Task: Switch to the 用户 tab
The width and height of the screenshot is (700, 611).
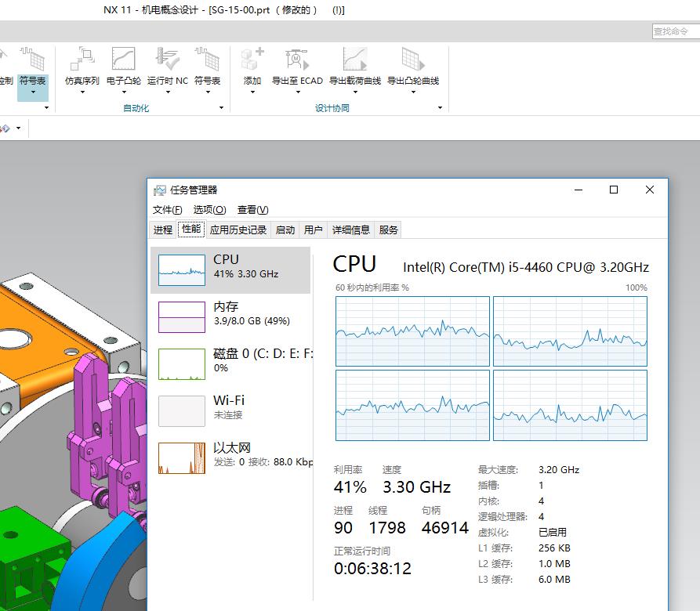Action: 313,230
